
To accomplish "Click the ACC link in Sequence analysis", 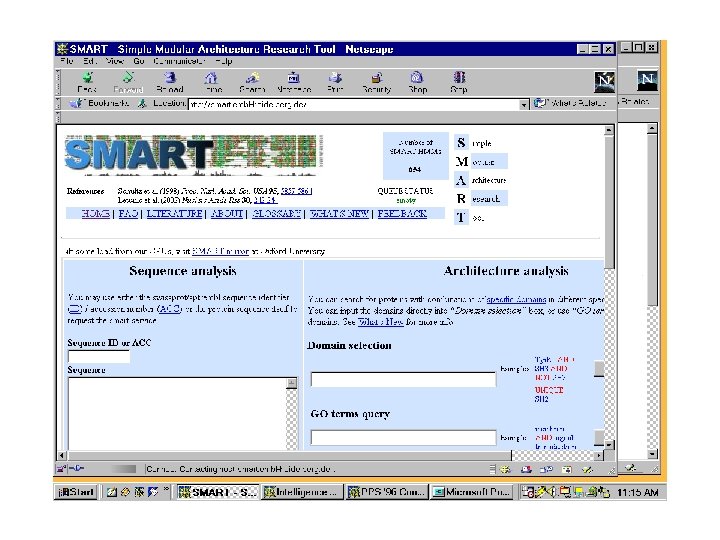I will [169, 309].
